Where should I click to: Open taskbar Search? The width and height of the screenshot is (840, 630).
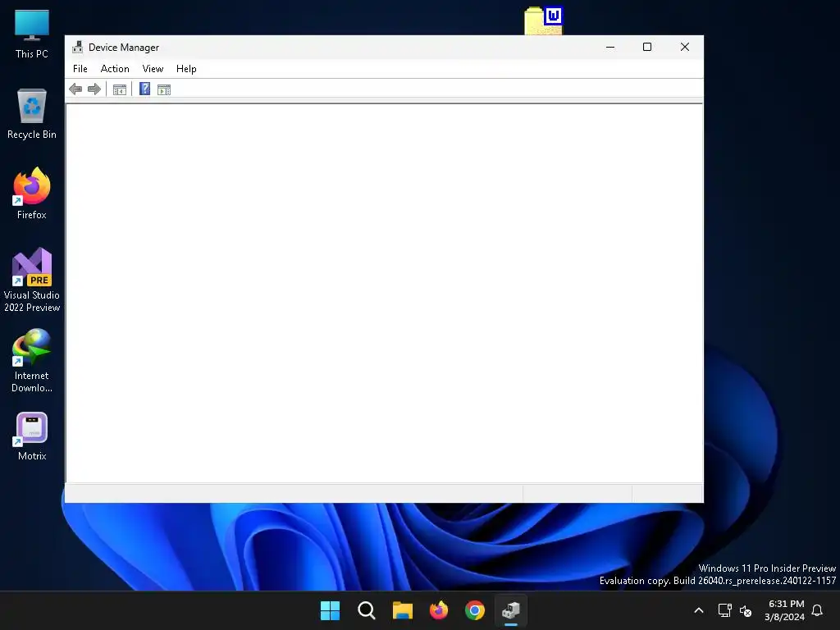[367, 610]
